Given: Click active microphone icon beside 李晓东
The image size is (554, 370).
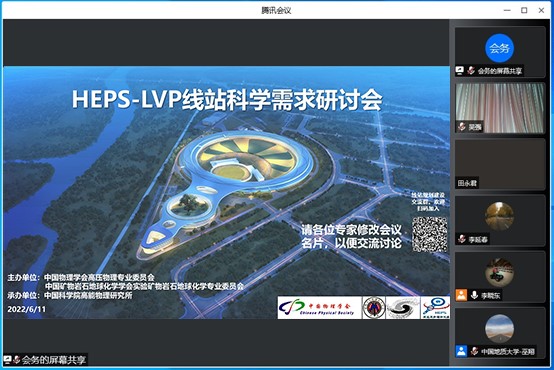Looking at the screenshot, I should point(475,295).
